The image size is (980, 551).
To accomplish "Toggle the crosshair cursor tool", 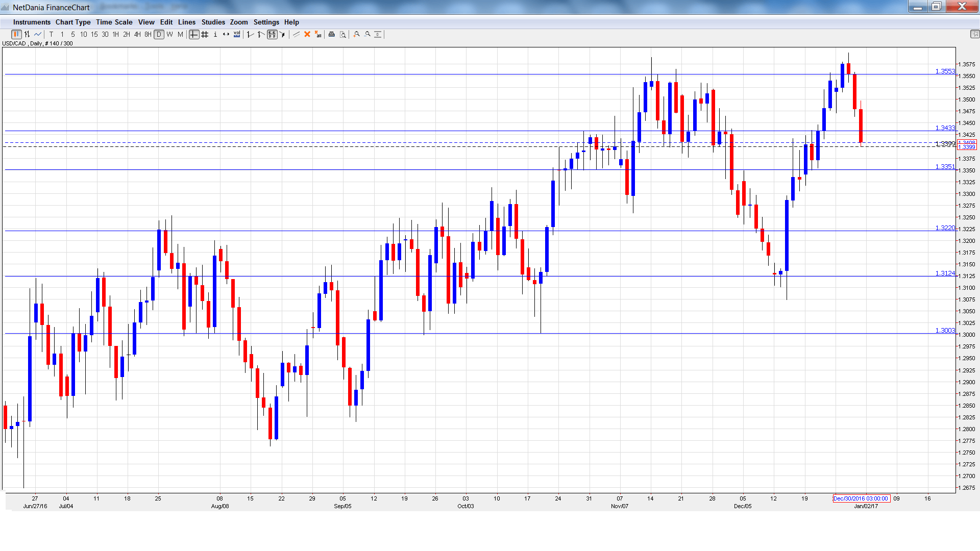I will 194,34.
